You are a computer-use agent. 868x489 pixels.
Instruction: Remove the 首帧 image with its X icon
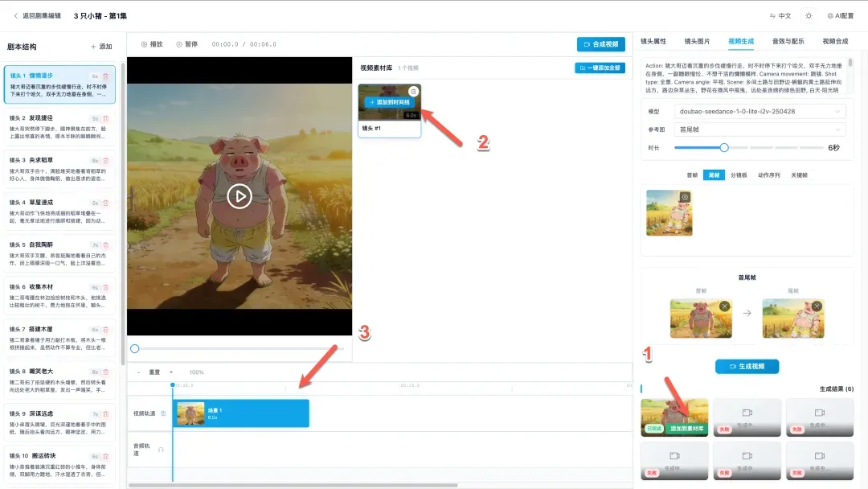[725, 306]
